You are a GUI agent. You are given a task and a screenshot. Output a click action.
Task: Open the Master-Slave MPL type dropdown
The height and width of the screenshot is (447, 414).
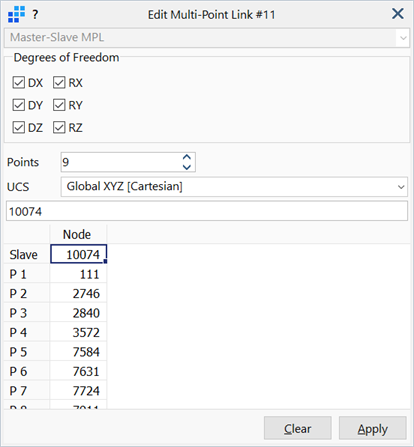pos(207,38)
